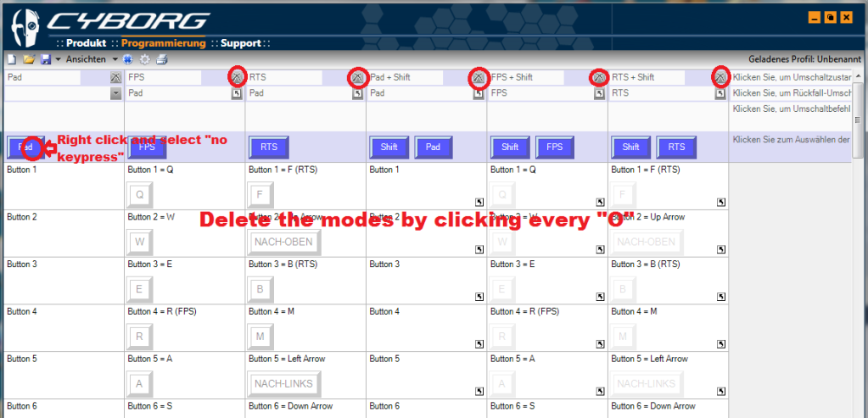Create a new profile with the blank page icon

click(x=12, y=59)
